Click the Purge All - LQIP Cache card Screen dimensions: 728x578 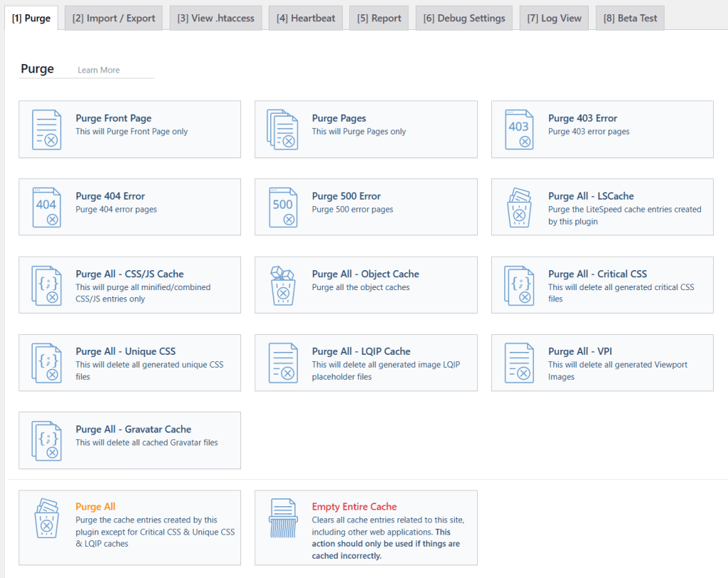tap(365, 363)
